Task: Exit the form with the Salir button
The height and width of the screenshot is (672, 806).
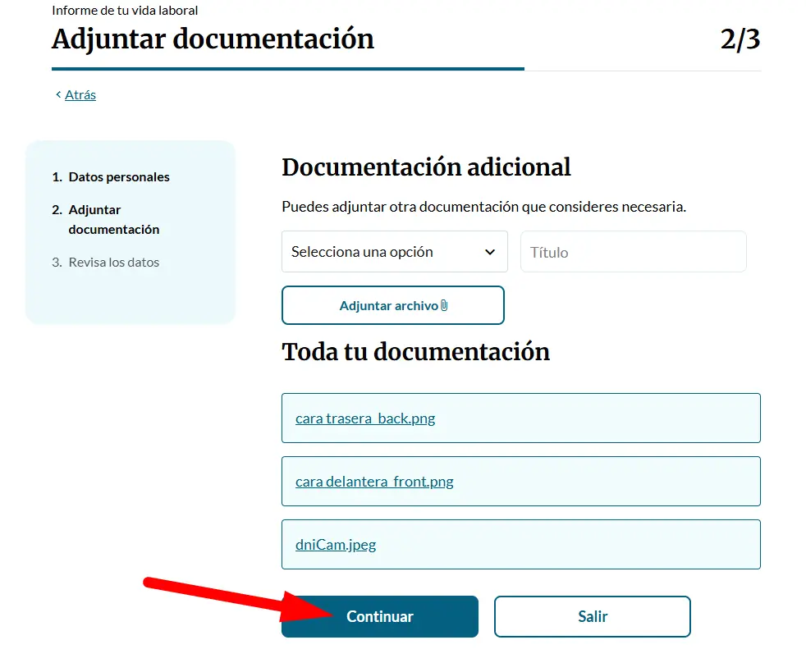Action: coord(592,616)
